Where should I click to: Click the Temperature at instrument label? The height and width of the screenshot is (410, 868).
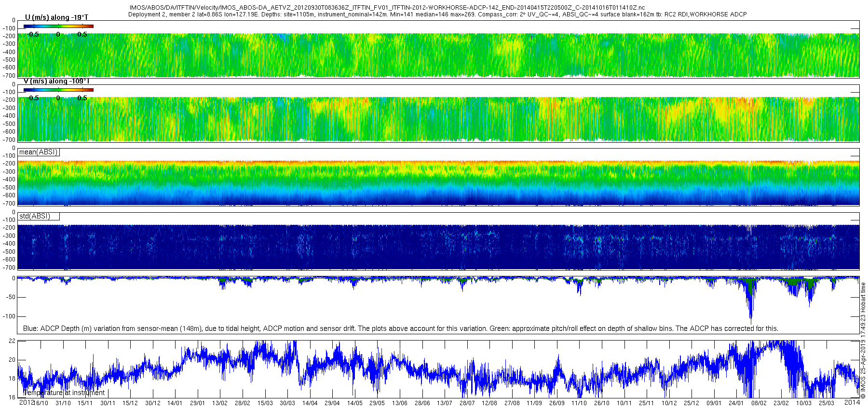point(64,393)
